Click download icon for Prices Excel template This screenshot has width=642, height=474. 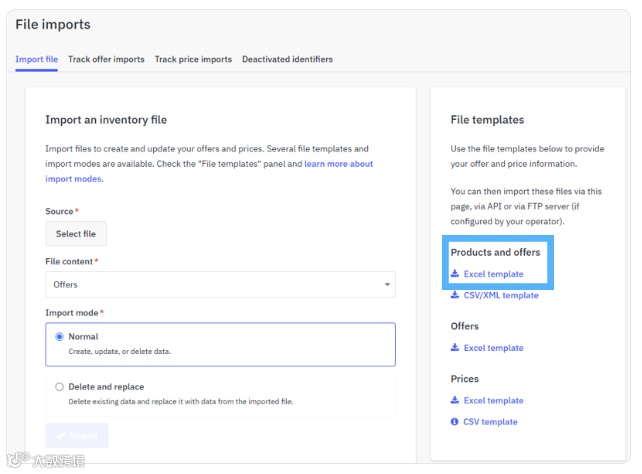pos(455,401)
